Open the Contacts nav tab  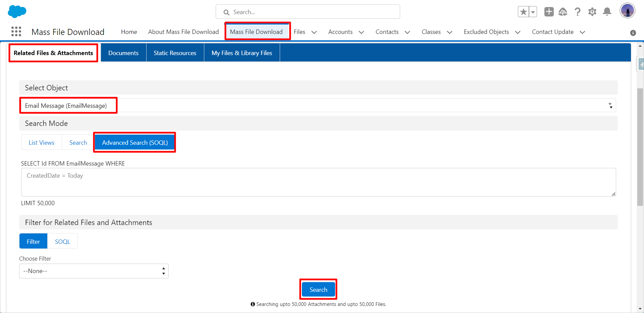(x=387, y=32)
